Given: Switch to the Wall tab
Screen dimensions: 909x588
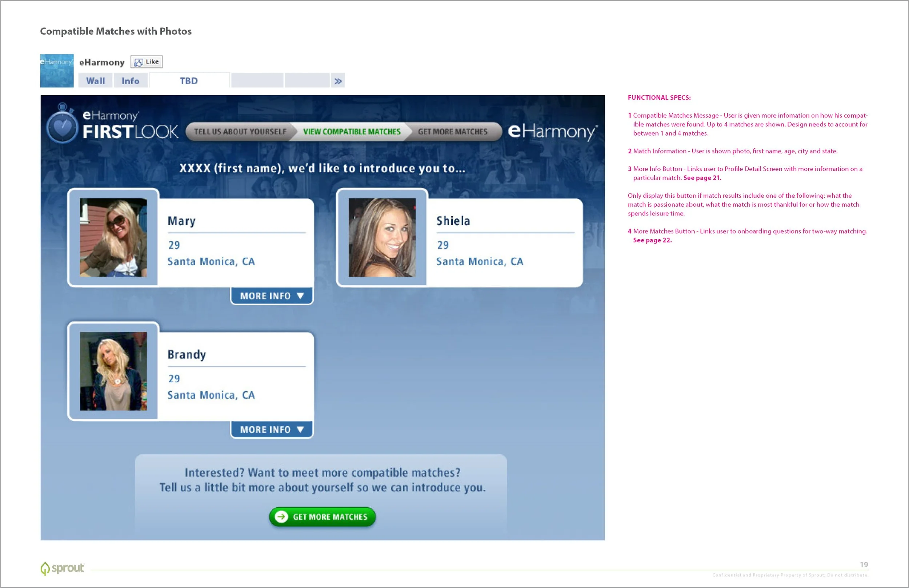Looking at the screenshot, I should tap(96, 81).
